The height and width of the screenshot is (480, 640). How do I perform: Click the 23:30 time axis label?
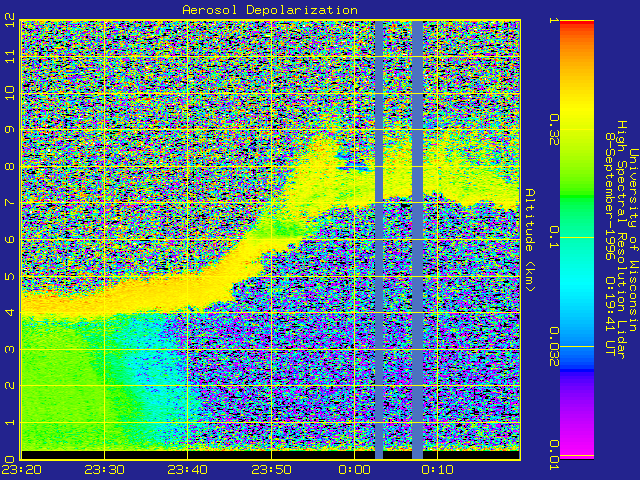point(104,469)
